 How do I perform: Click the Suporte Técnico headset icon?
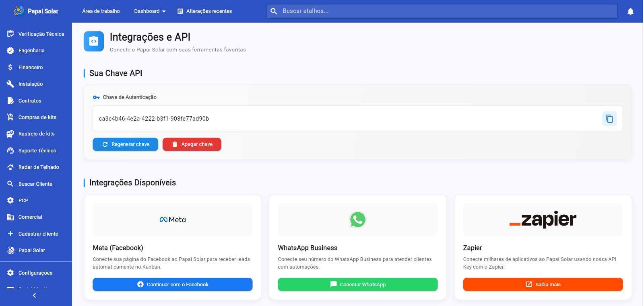coord(10,150)
